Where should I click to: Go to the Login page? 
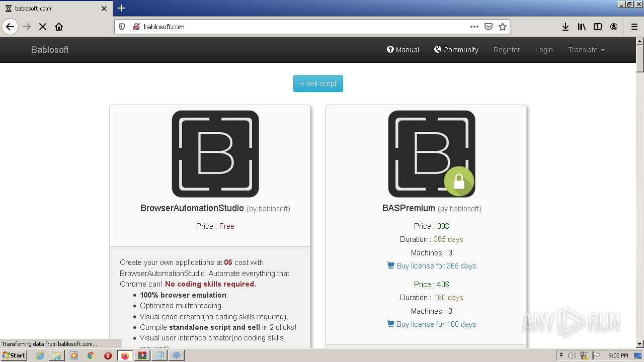click(x=544, y=50)
